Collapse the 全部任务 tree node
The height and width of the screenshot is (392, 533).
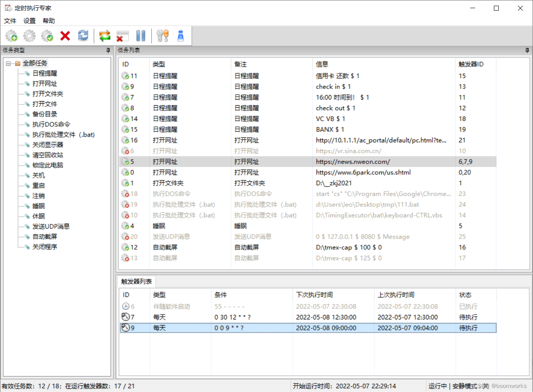(x=8, y=63)
